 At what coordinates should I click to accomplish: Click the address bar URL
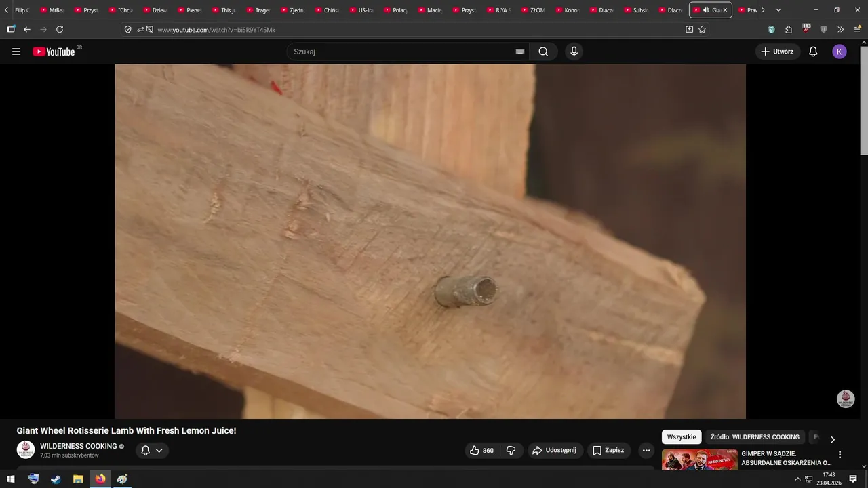pos(216,30)
